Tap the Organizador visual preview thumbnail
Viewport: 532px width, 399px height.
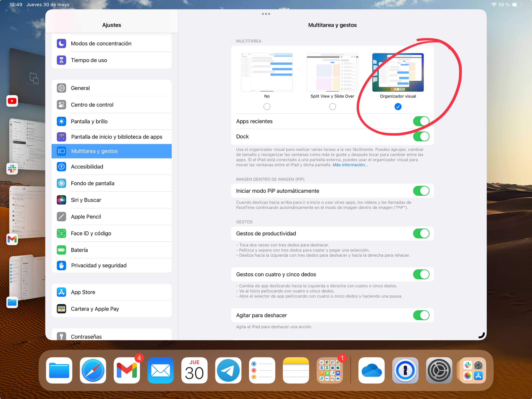pyautogui.click(x=398, y=72)
